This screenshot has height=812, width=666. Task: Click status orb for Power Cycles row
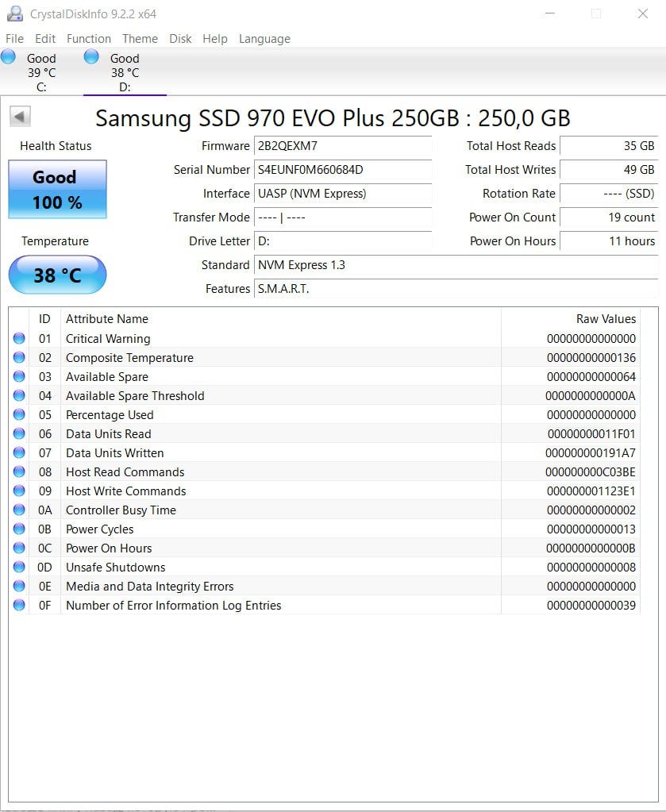point(19,529)
